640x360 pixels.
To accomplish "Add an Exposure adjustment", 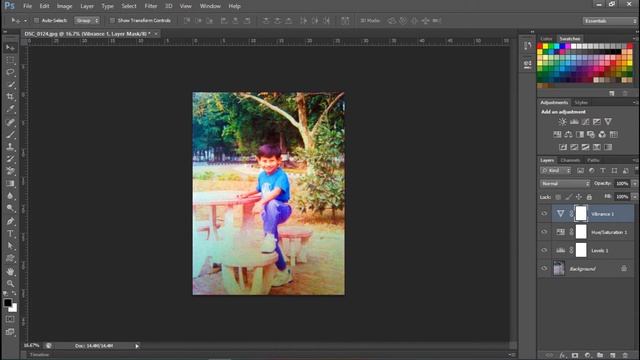I will (597, 122).
